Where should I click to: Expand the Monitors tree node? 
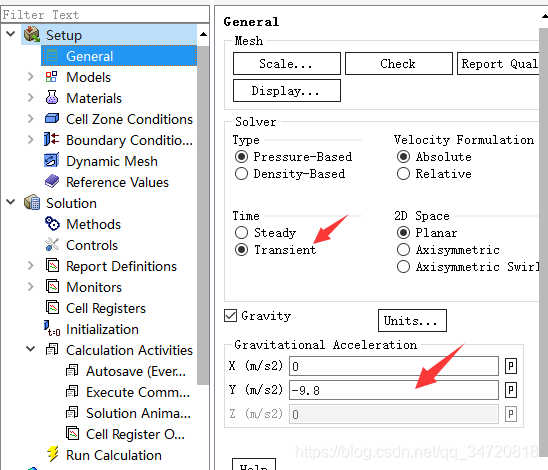click(31, 287)
